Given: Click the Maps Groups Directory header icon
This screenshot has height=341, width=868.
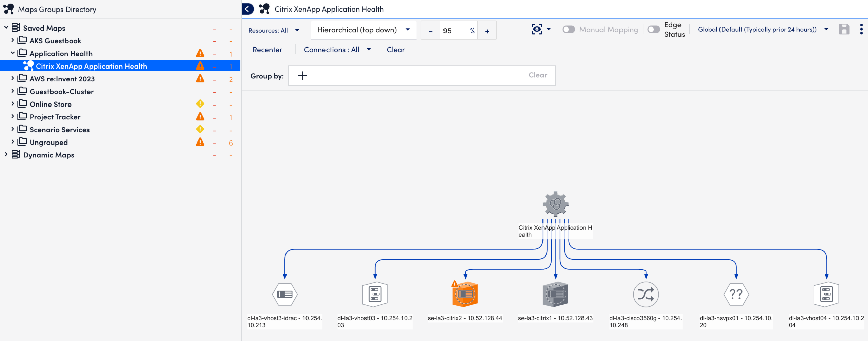Looking at the screenshot, I should (8, 9).
